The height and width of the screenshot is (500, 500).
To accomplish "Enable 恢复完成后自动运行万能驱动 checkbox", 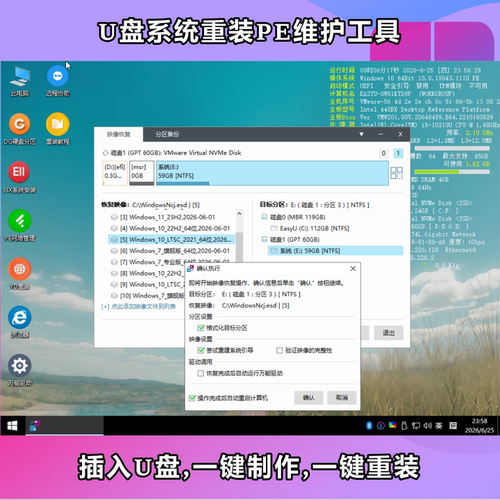I will pos(201,373).
